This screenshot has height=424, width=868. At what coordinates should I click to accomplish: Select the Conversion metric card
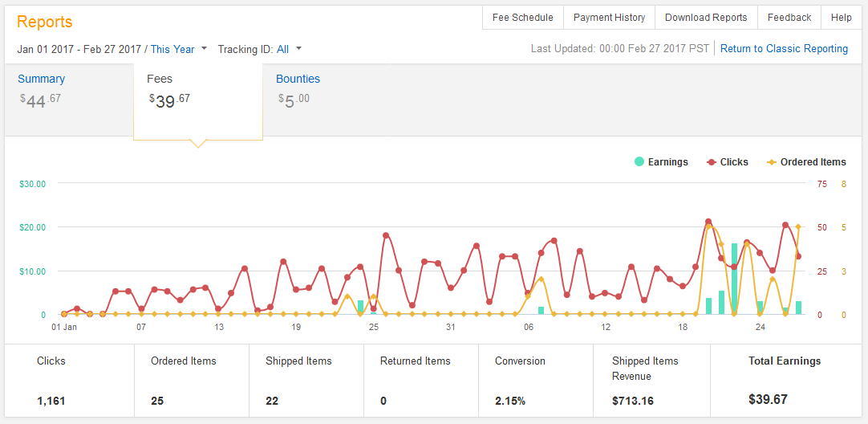tap(535, 381)
